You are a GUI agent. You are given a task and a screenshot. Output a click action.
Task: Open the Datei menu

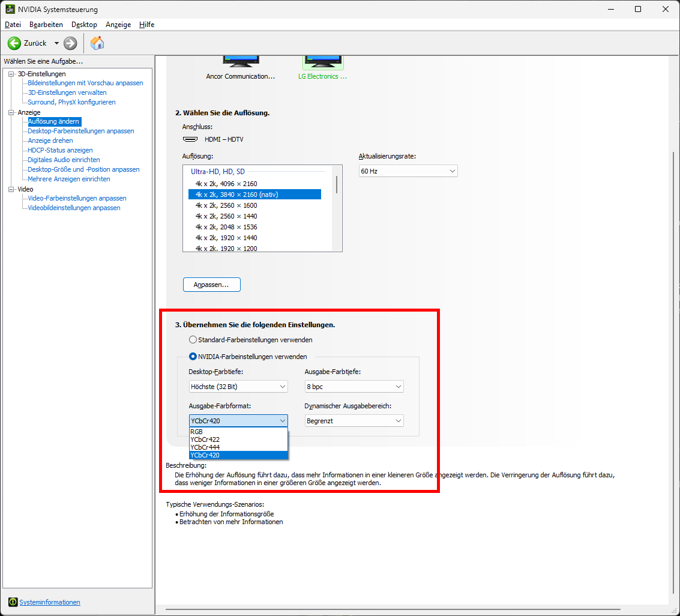pos(13,25)
